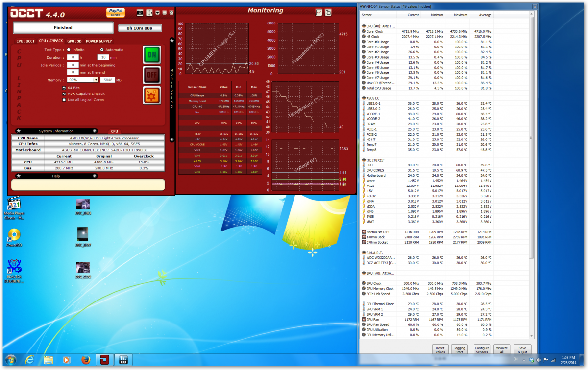This screenshot has height=370, width=588.
Task: Switch to the POWER SUPPLY tab
Action: 99,41
